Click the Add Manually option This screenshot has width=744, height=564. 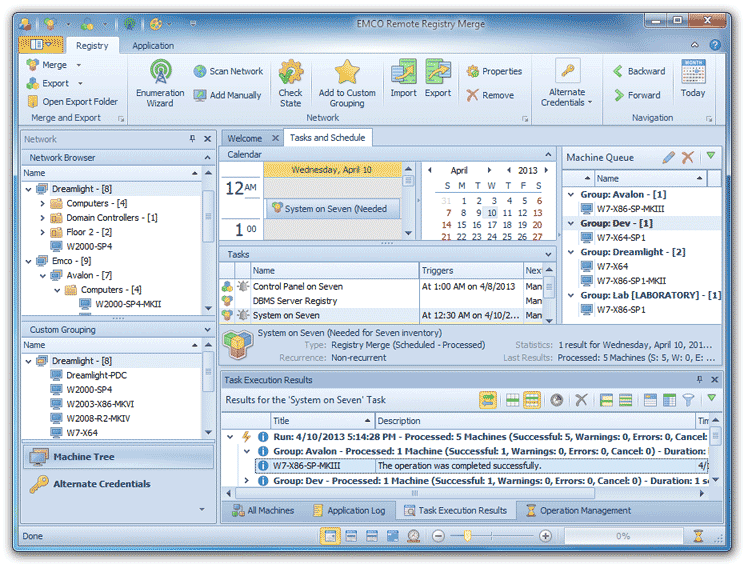point(228,95)
